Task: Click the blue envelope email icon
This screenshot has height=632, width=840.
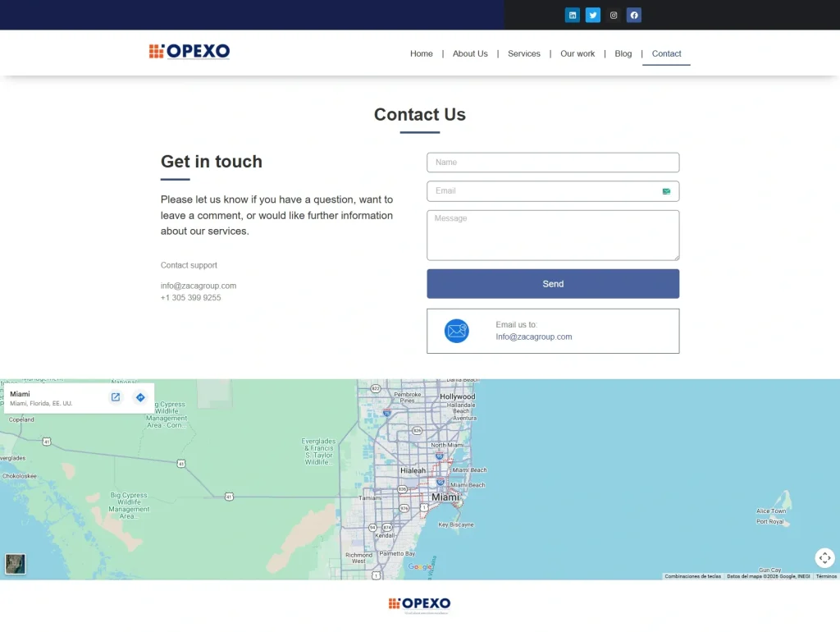Action: [x=456, y=331]
